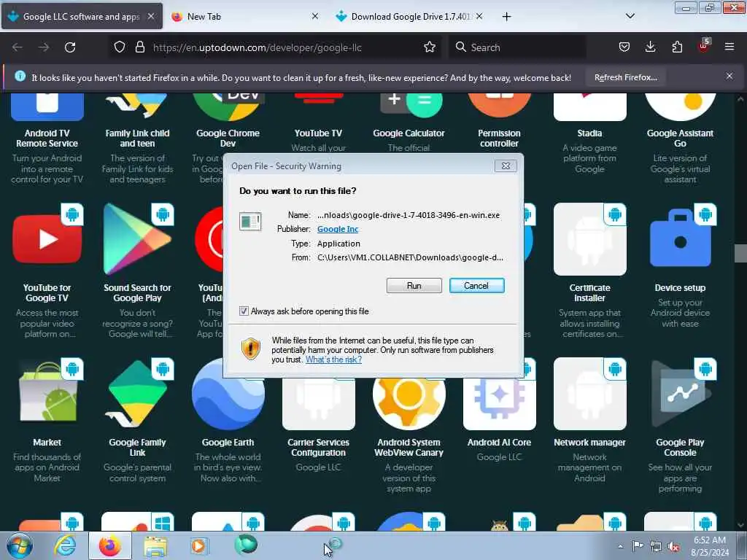The width and height of the screenshot is (747, 560).
Task: Open the Certificate Installer app icon
Action: coord(589,239)
